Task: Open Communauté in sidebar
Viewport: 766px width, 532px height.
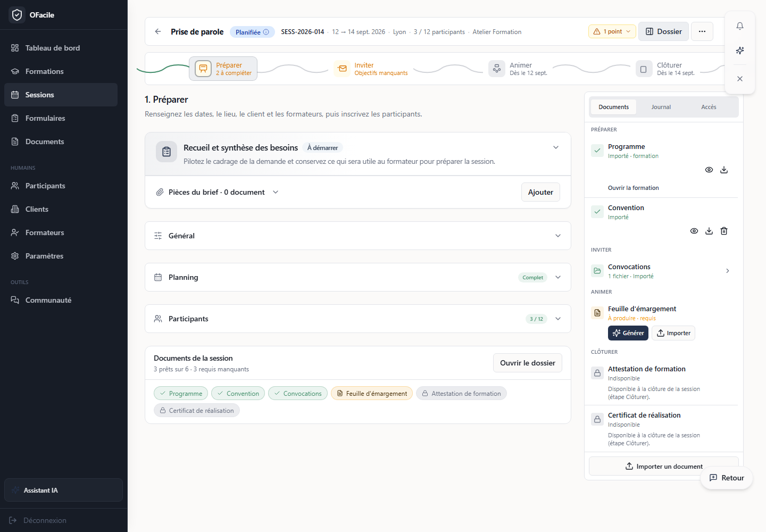Action: (61, 300)
